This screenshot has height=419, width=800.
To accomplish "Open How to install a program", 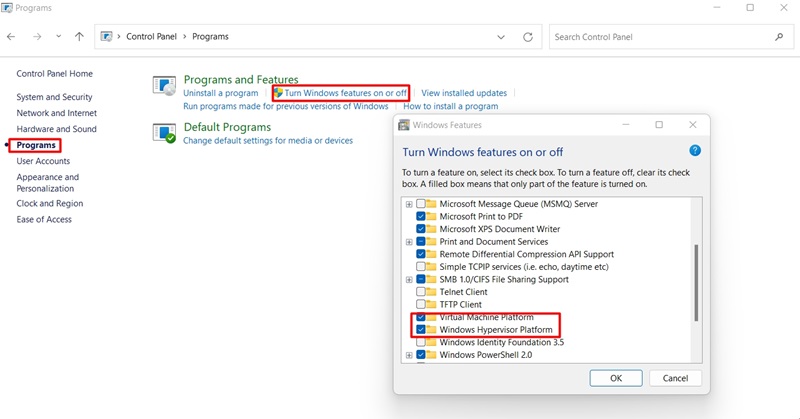I will (451, 106).
